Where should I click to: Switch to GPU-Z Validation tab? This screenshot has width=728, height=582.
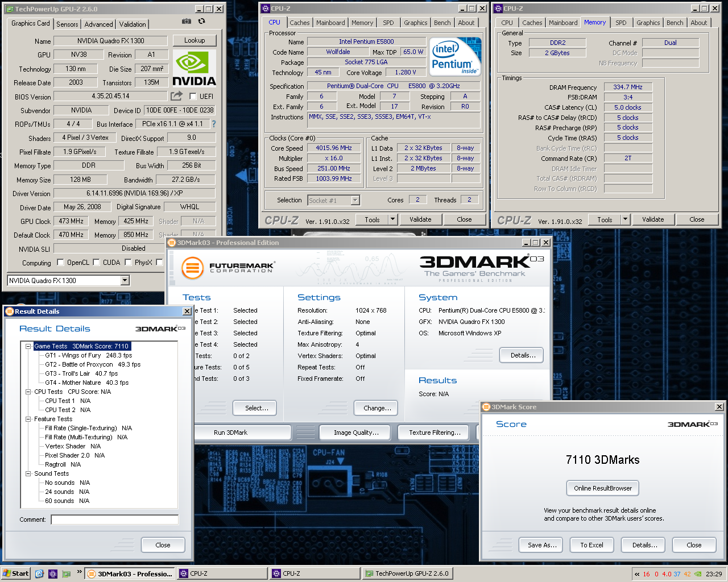pyautogui.click(x=133, y=24)
